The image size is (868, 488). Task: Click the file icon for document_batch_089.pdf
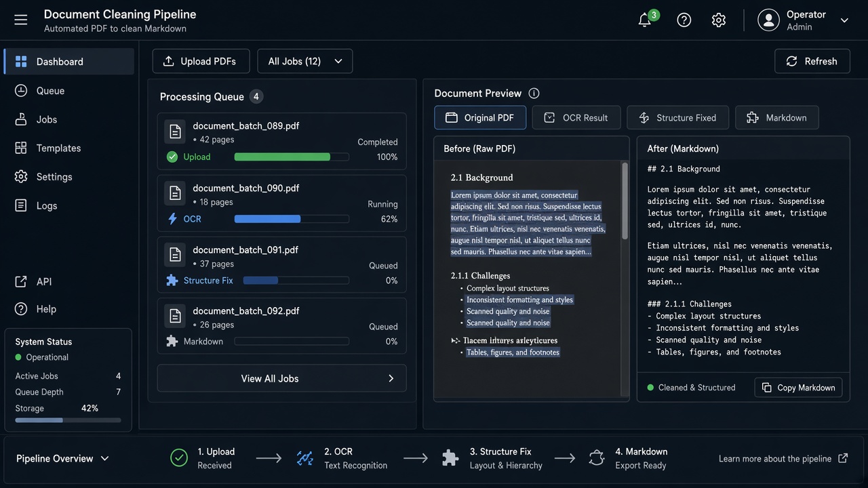175,132
